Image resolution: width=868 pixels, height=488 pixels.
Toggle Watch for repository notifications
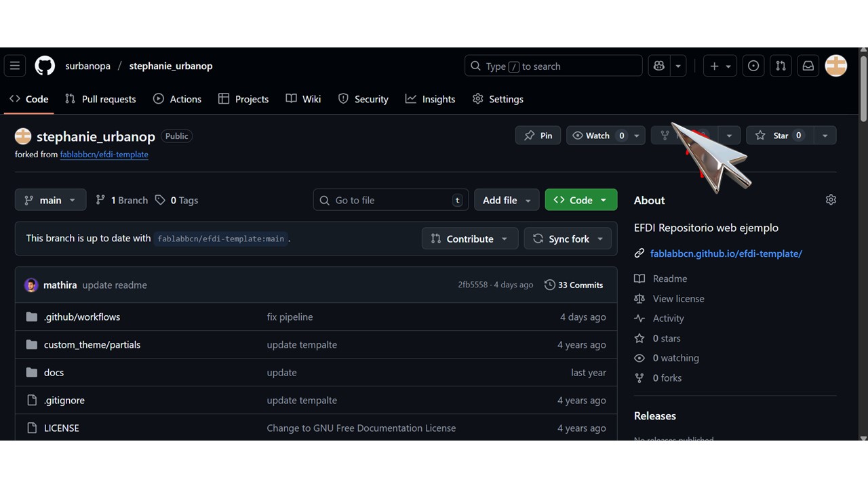[x=598, y=136]
